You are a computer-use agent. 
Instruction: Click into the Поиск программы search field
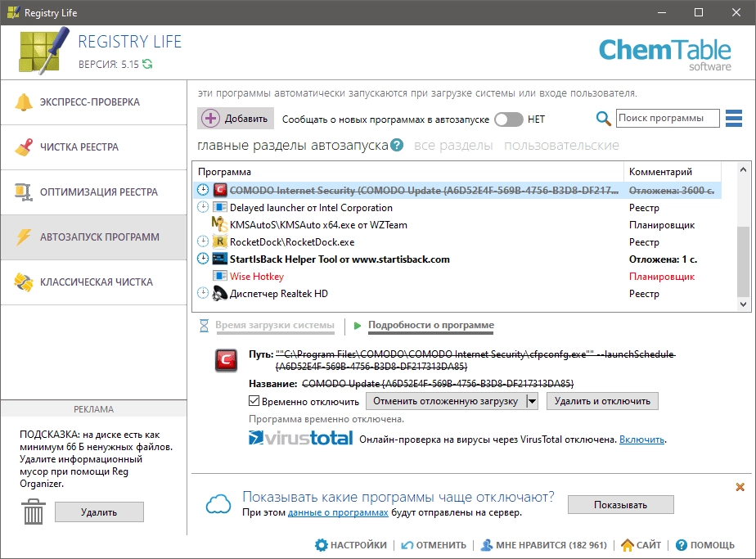[668, 118]
